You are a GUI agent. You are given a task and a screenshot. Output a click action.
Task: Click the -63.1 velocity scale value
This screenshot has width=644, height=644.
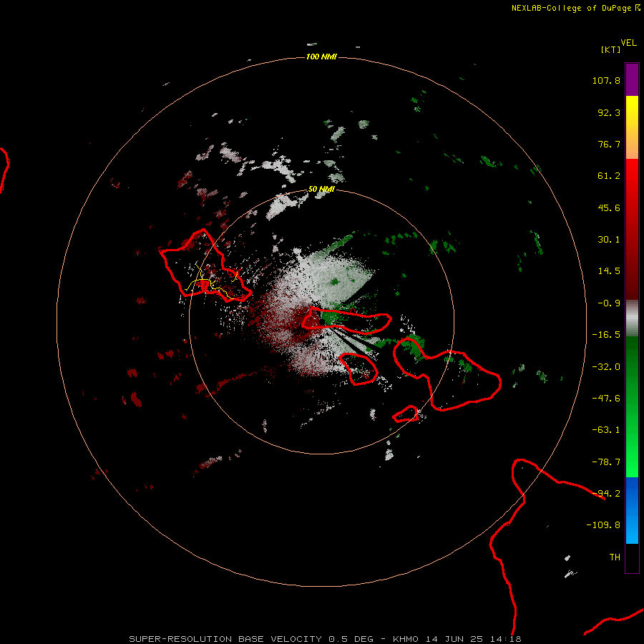point(606,430)
